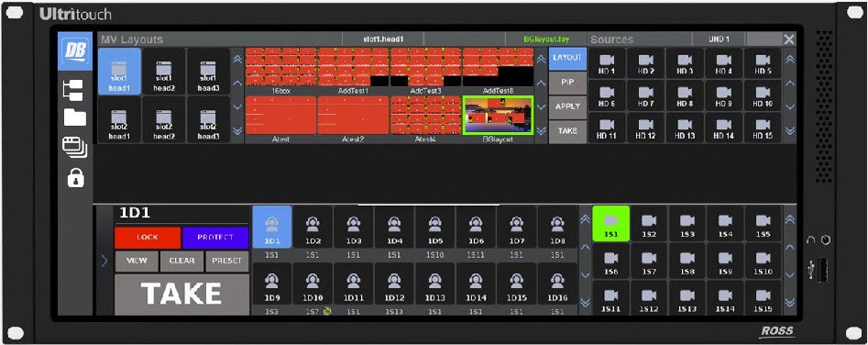Select destination 1D4
The image size is (868, 345).
click(394, 227)
